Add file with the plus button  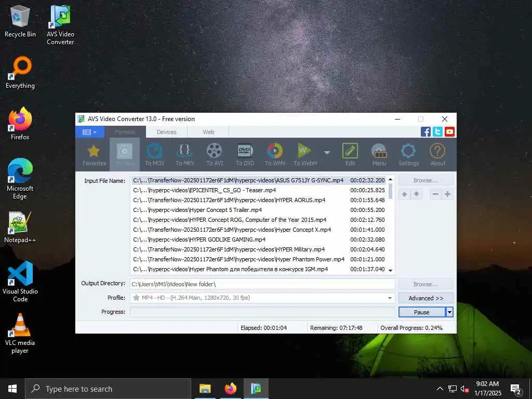click(447, 194)
